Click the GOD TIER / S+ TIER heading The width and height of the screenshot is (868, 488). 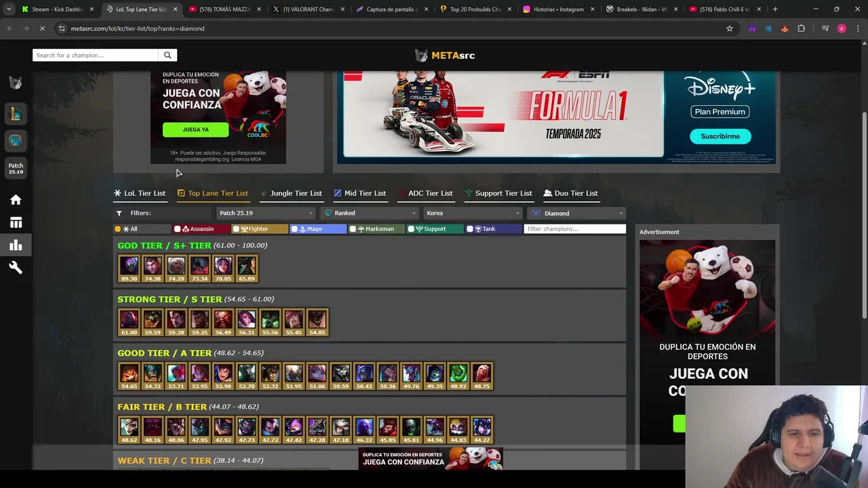pos(164,245)
